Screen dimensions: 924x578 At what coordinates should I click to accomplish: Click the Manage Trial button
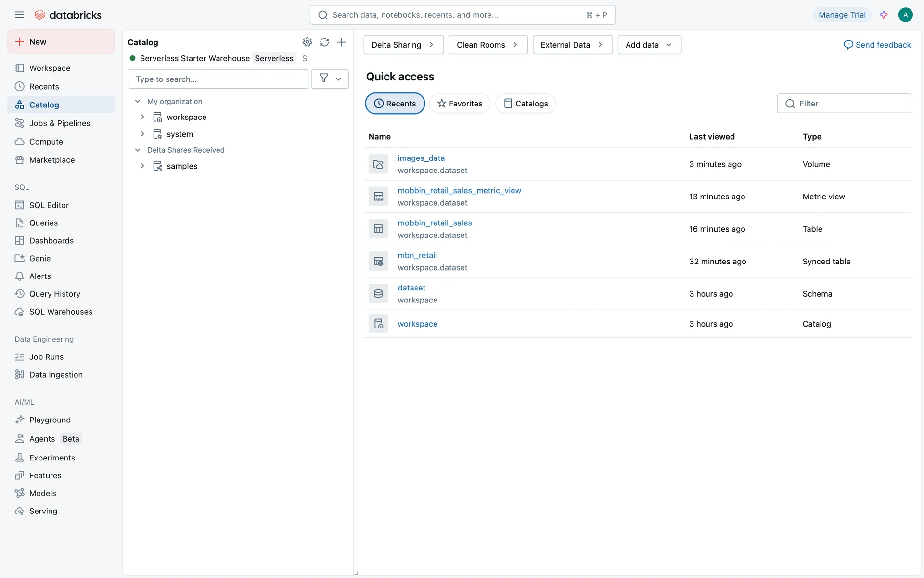coord(842,15)
